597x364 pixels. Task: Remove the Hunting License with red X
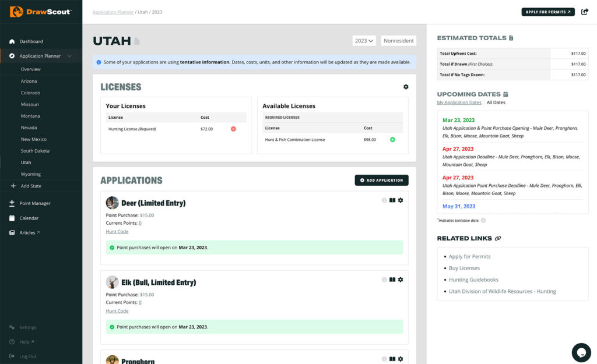point(233,129)
